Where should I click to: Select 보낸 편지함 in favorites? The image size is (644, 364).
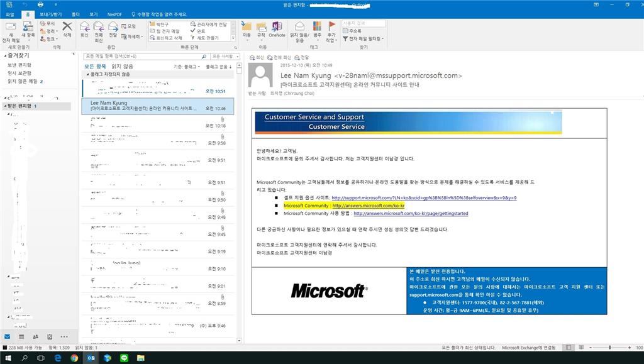[19, 65]
